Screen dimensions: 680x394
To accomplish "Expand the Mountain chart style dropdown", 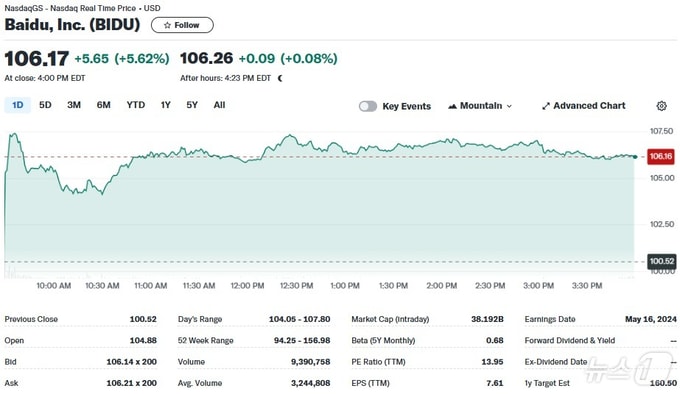I will (480, 106).
